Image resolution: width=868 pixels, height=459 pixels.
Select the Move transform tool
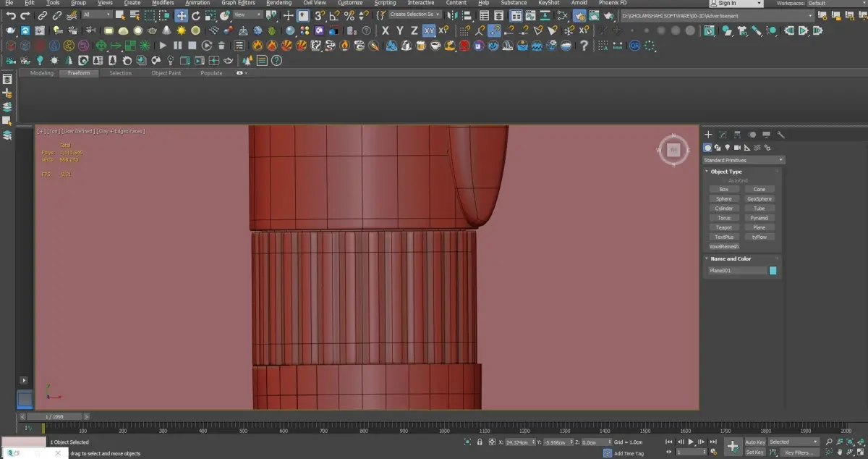pos(181,15)
